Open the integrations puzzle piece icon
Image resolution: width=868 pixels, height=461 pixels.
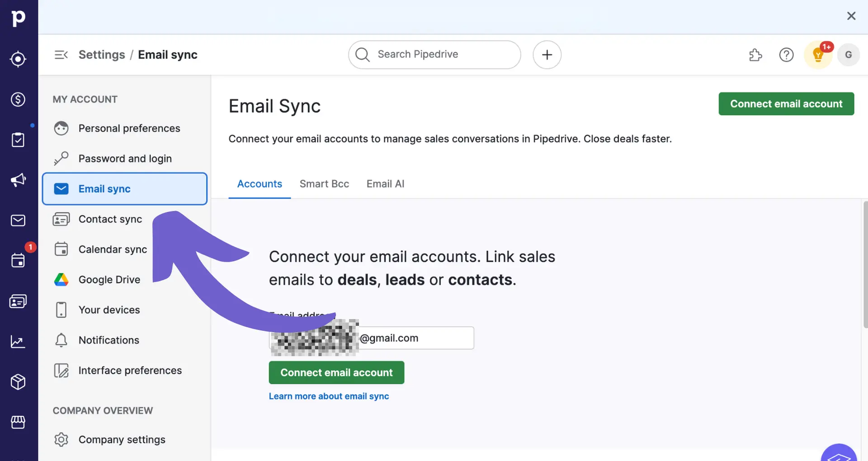[755, 55]
